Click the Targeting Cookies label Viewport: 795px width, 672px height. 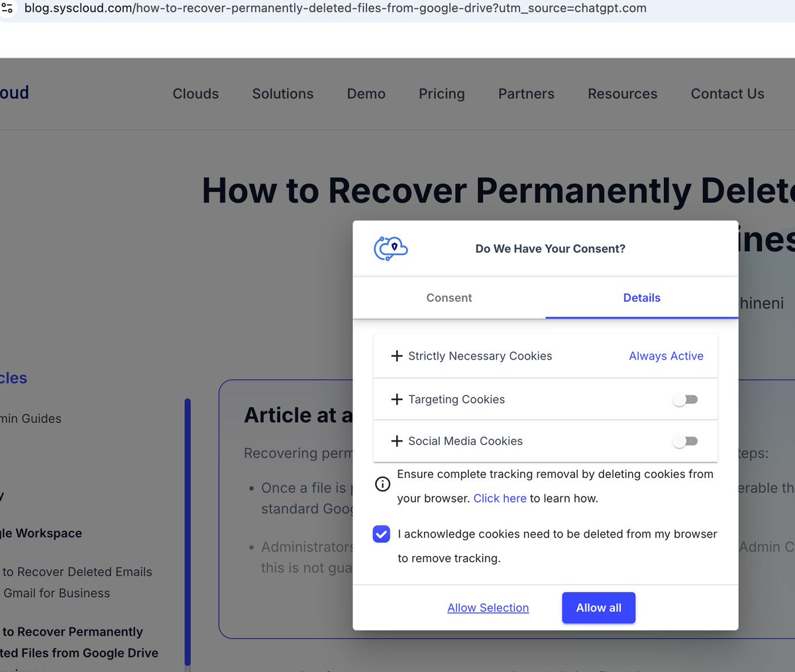(x=456, y=399)
